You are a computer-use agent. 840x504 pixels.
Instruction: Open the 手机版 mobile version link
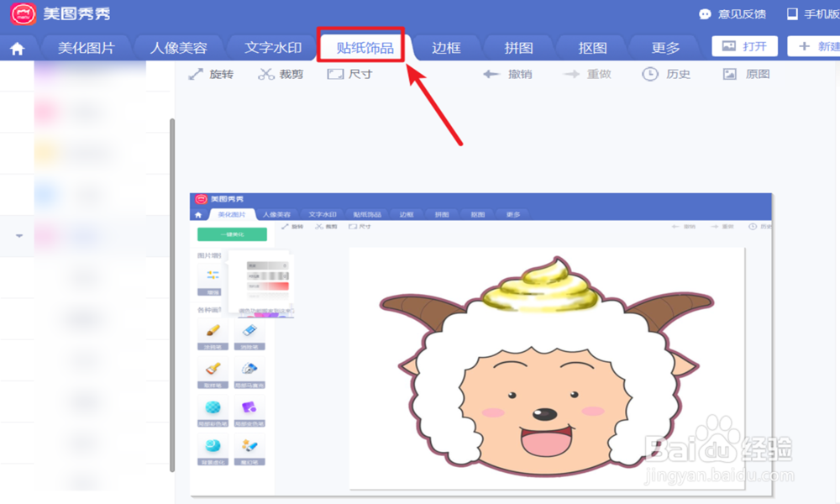[812, 14]
